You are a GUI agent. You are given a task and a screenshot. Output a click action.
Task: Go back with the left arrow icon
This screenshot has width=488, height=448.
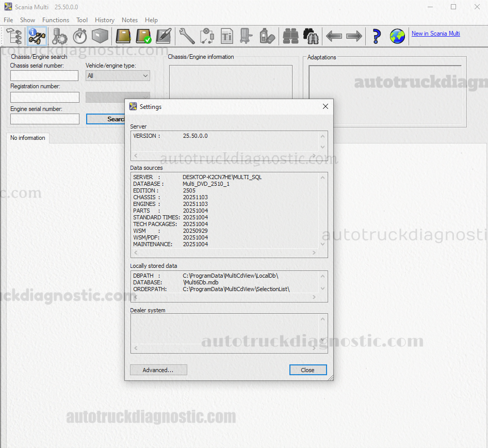334,36
